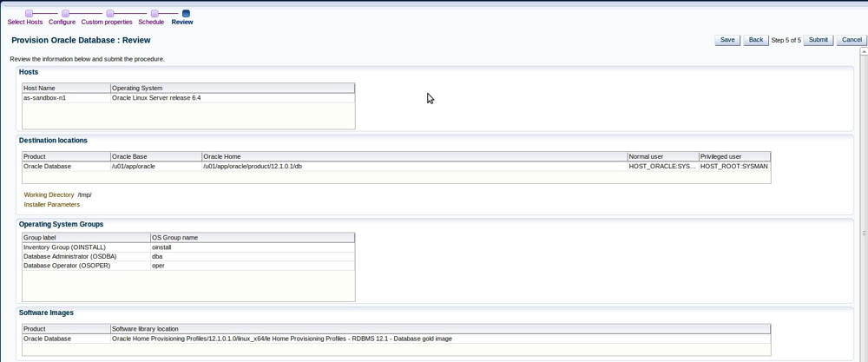Select the Database gold image location cell

point(441,339)
